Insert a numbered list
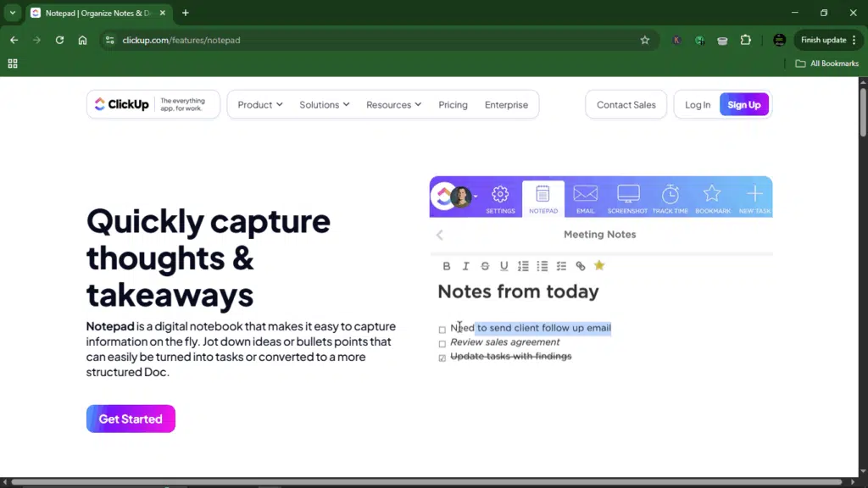Viewport: 868px width, 488px height. coord(523,266)
